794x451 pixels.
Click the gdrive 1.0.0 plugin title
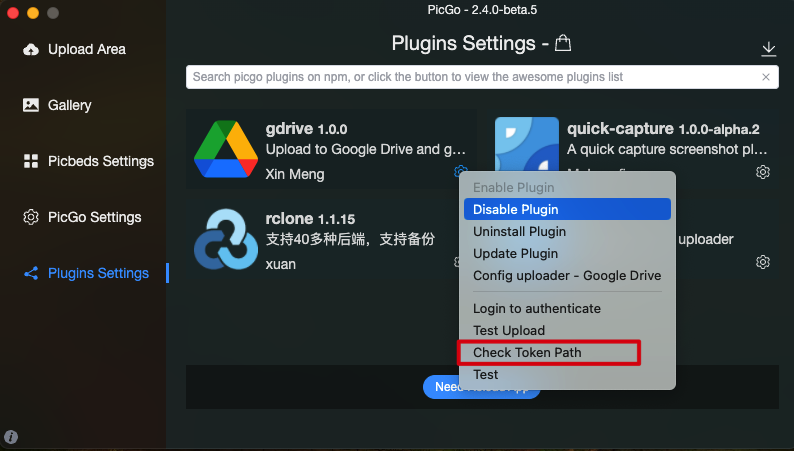coord(306,129)
